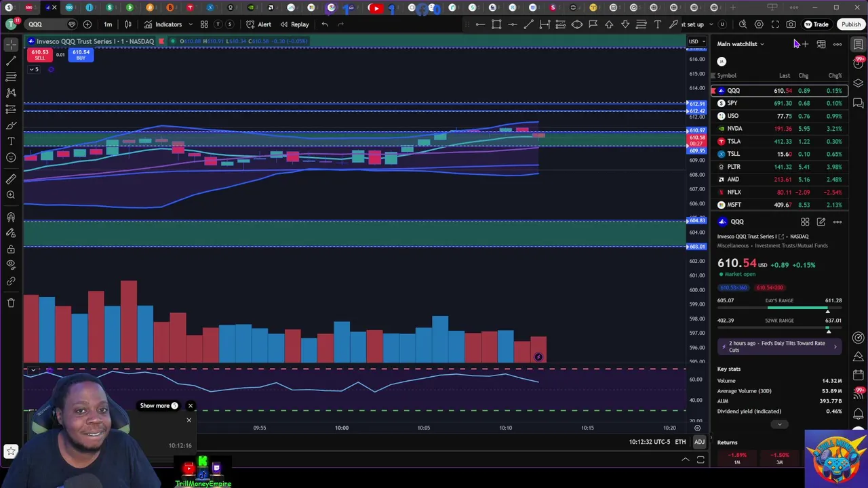Sort the watchlist by Chg% column
868x488 pixels.
click(x=835, y=76)
